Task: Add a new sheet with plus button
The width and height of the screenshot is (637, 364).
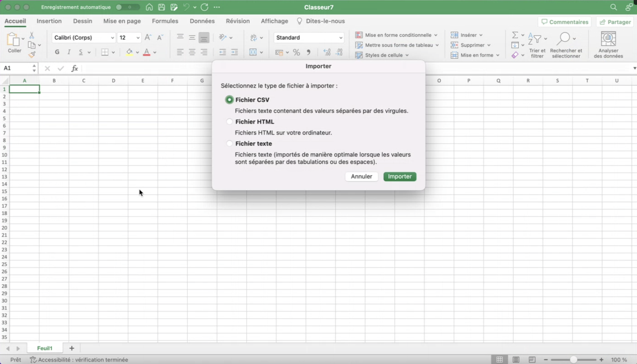Action: (x=72, y=348)
